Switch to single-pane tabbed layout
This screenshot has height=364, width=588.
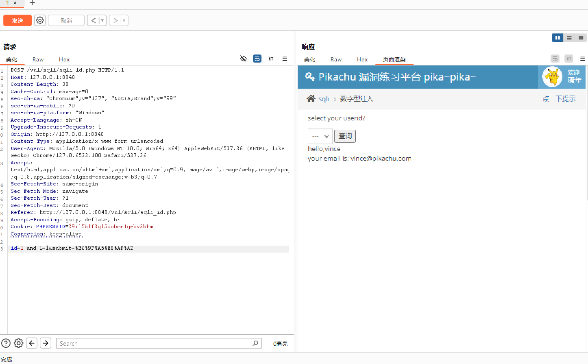pyautogui.click(x=581, y=38)
